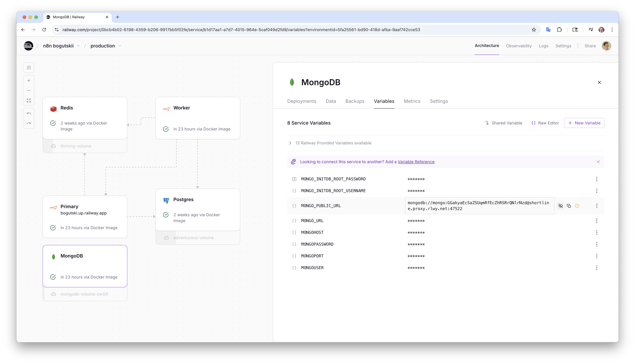Screen dimensions: 635x364
Task: Open the Railway logo home
Action: [29, 46]
